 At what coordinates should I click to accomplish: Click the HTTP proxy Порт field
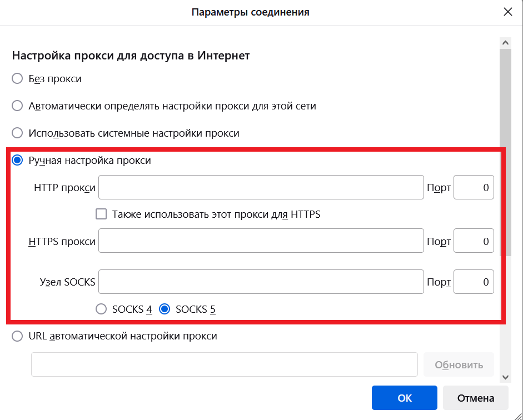[x=474, y=188]
